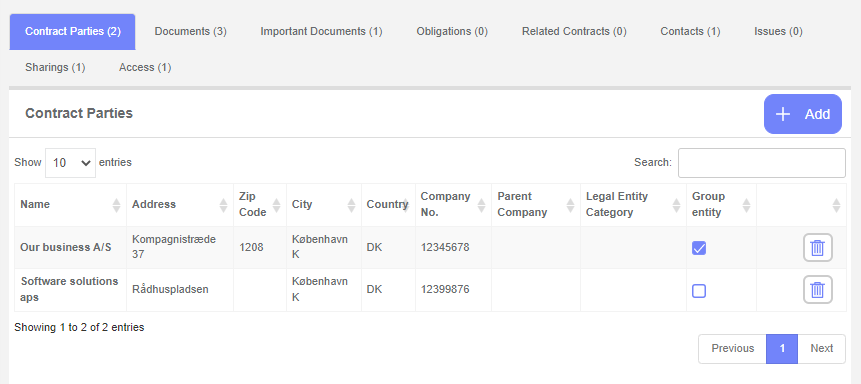The width and height of the screenshot is (861, 384).
Task: Delete the Software solutions aps row
Action: [818, 290]
